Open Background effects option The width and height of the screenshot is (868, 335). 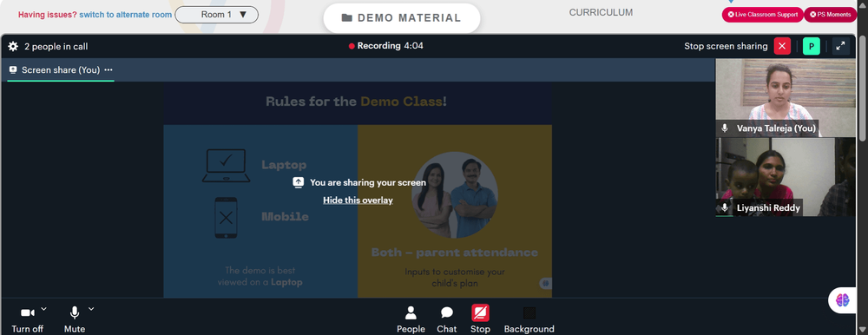pos(529,319)
